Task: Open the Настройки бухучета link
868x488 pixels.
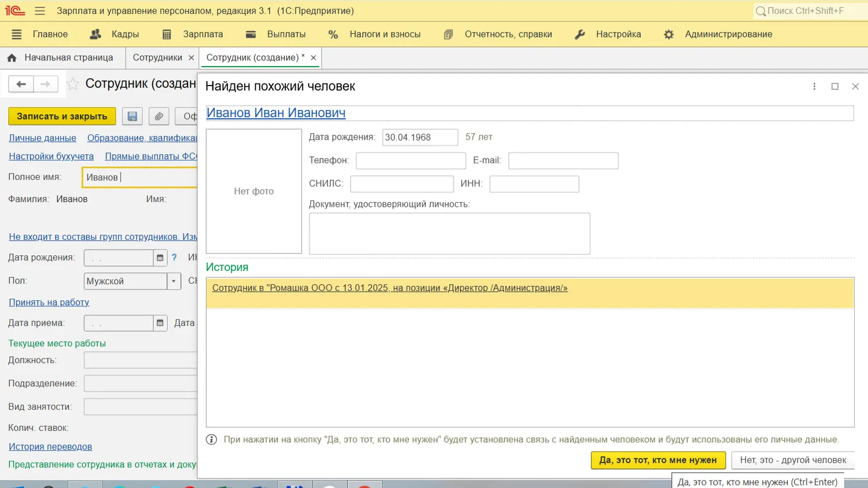Action: [x=51, y=156]
